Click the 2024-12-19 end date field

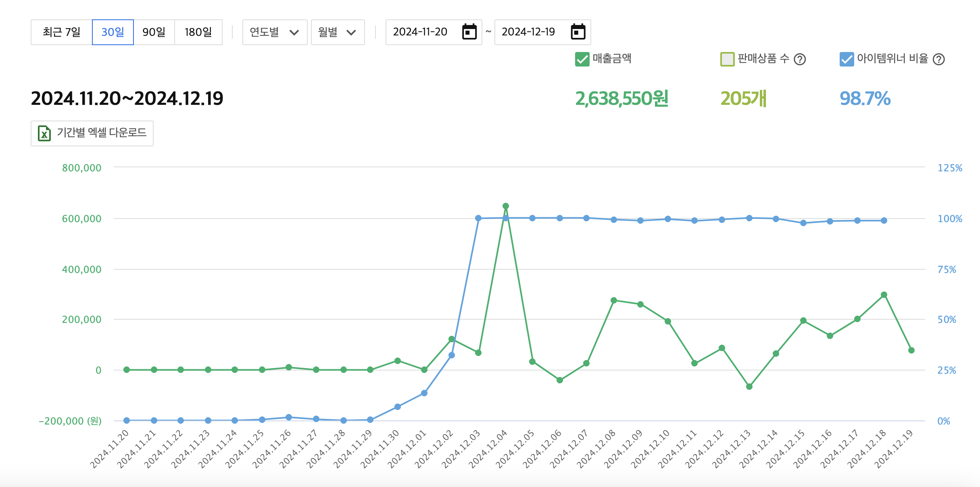[528, 32]
